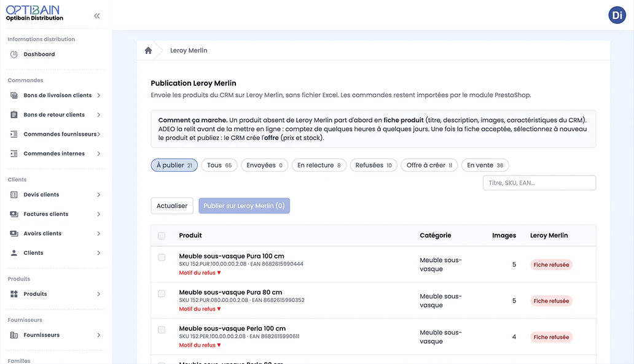
Task: Tick checkbox for Meuble sous-vasque Pura 80 cm
Action: coord(162,293)
